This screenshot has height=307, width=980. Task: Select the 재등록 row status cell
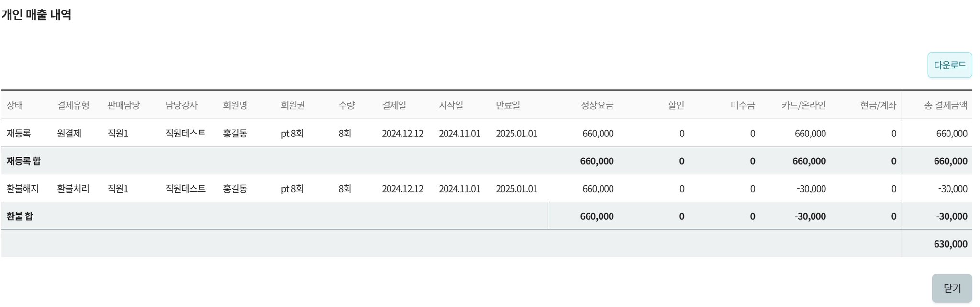19,133
